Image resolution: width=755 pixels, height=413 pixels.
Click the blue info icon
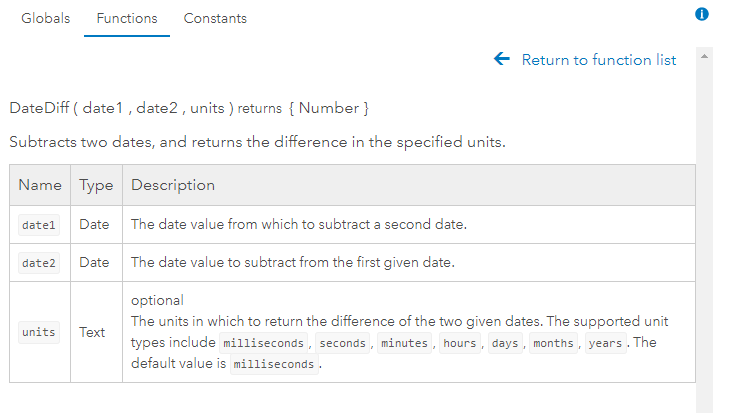click(x=702, y=15)
